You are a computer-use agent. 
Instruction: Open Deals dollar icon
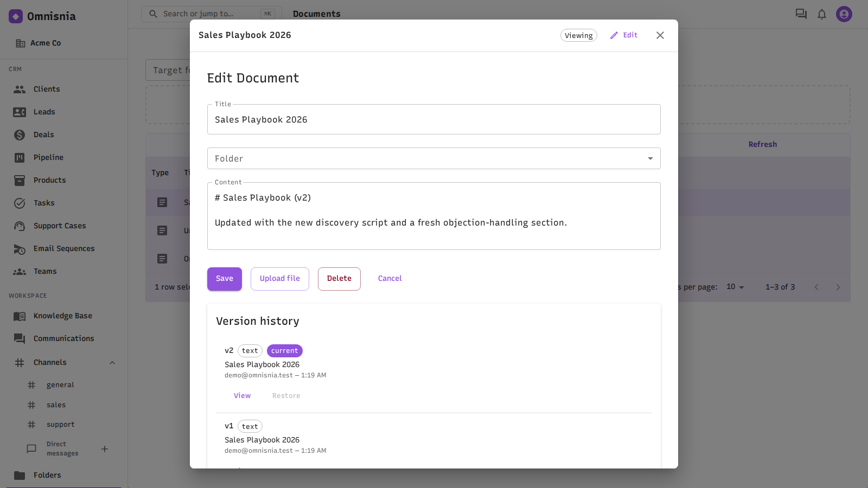point(20,135)
